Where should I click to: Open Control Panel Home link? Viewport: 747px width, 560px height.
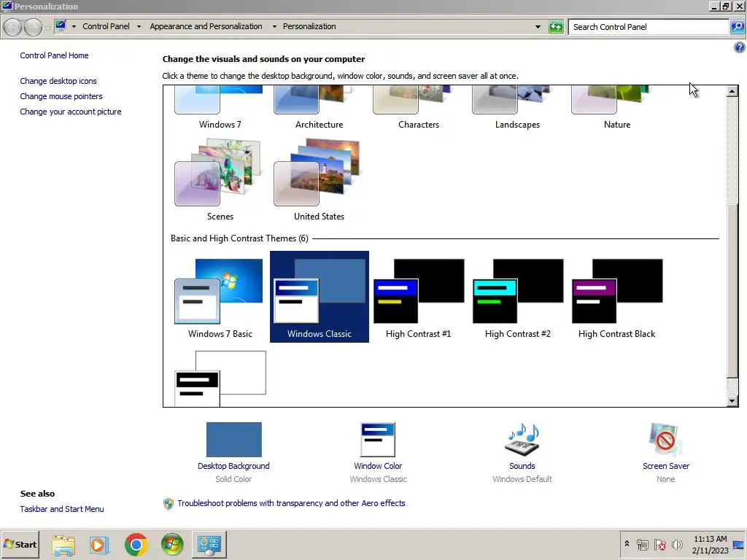(x=54, y=55)
